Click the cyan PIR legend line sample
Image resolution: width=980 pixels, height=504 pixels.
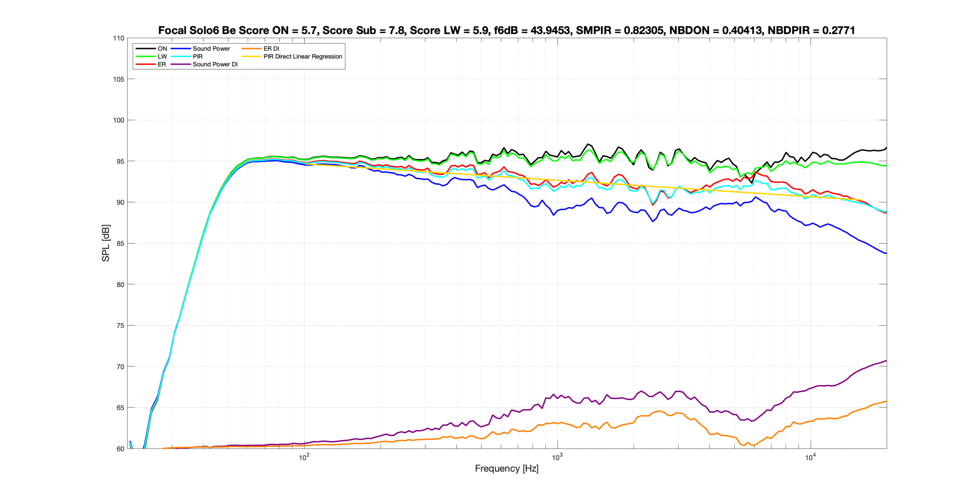tap(181, 56)
